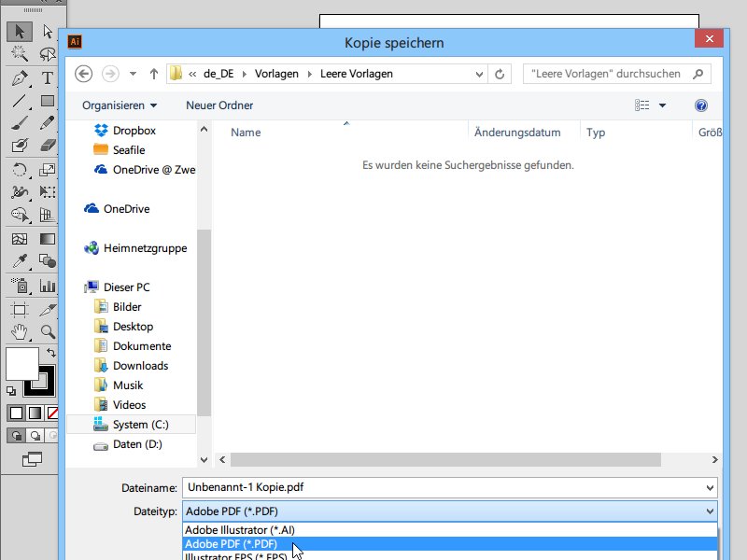747x560 pixels.
Task: Select the Mesh tool
Action: click(x=20, y=239)
